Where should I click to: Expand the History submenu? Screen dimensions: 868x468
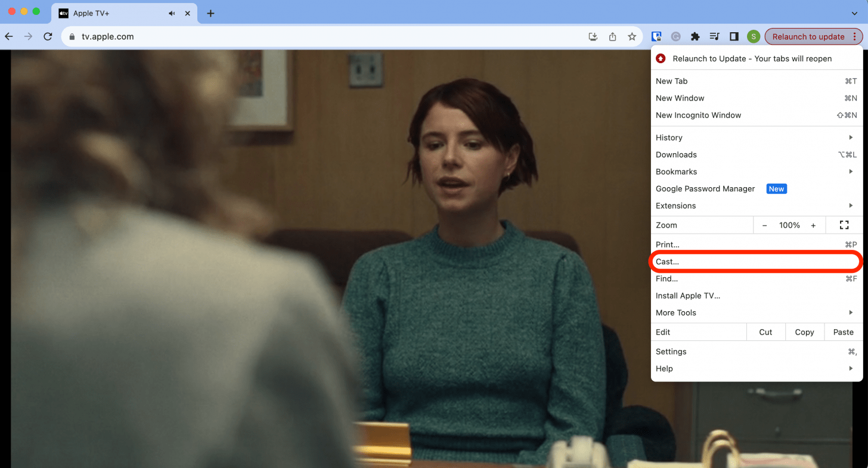click(x=669, y=137)
